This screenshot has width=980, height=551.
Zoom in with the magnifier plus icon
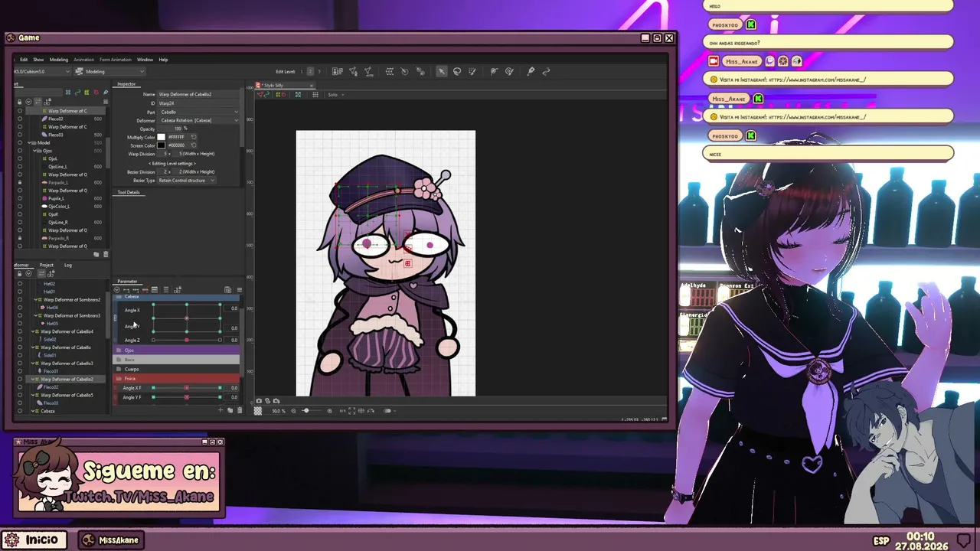(330, 411)
